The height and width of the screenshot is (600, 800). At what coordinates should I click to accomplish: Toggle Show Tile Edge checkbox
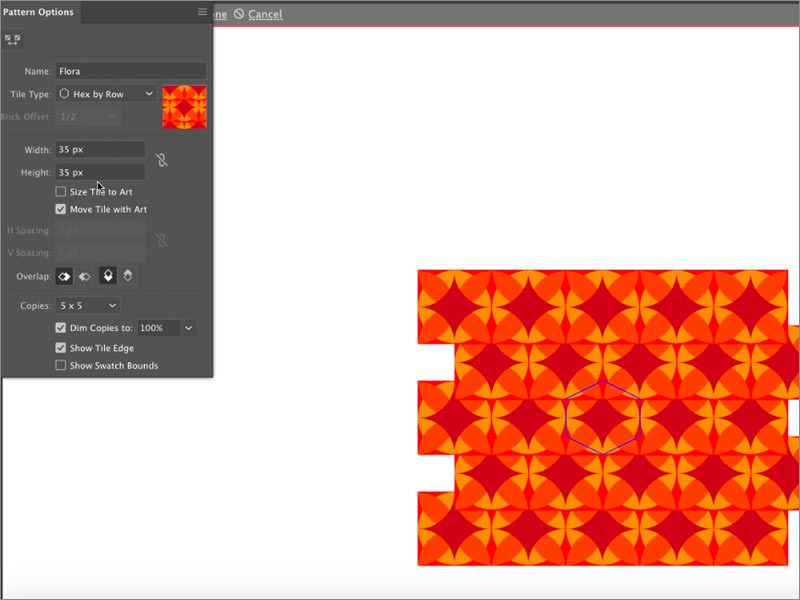click(x=61, y=348)
